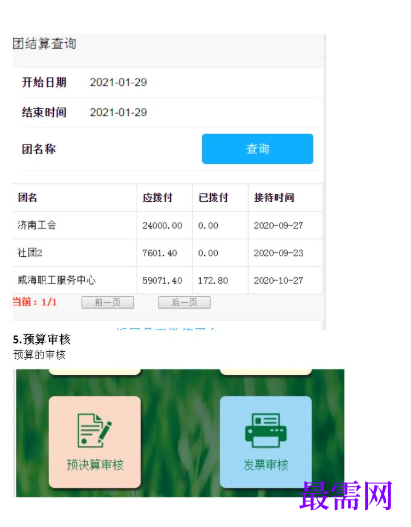Select the 济南工会 row name

point(37,225)
